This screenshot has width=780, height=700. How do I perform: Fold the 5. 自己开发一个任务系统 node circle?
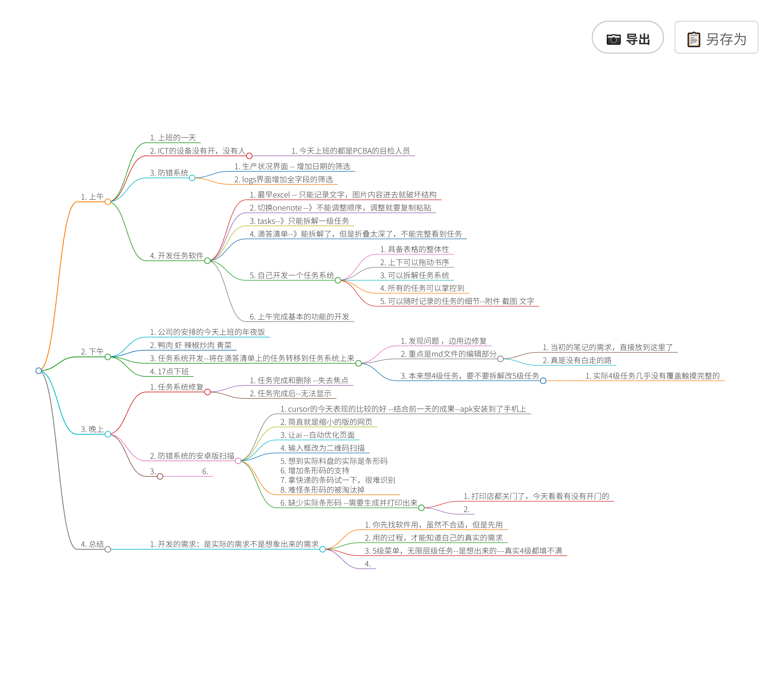coord(338,280)
